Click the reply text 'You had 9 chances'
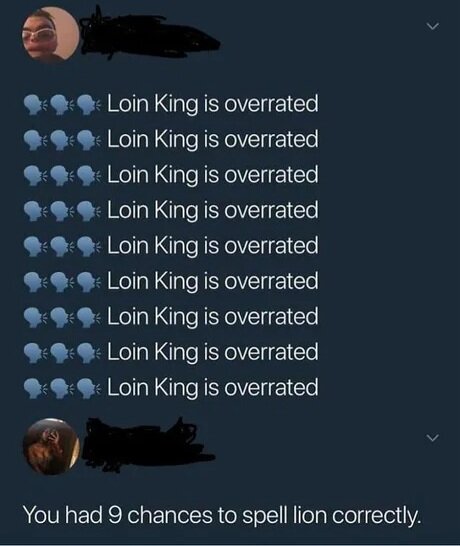 (x=116, y=515)
